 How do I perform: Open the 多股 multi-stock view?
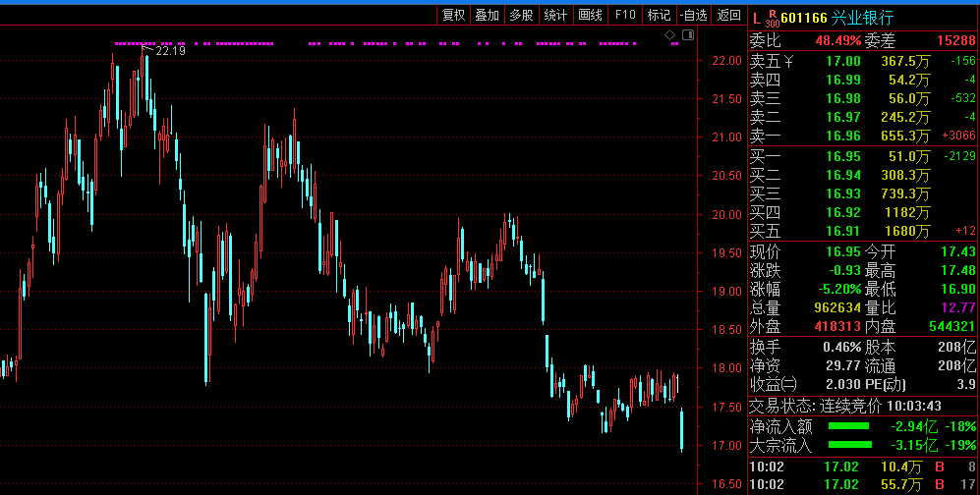pyautogui.click(x=521, y=15)
